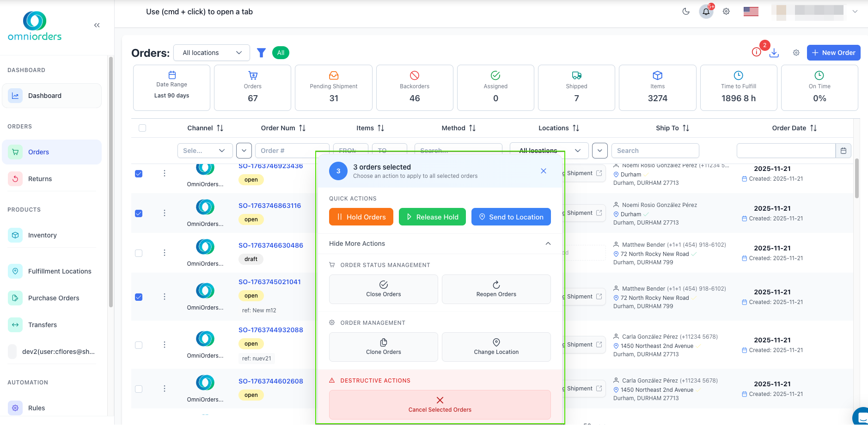The height and width of the screenshot is (426, 868).
Task: Collapse the sidebar with the double chevron
Action: [97, 25]
